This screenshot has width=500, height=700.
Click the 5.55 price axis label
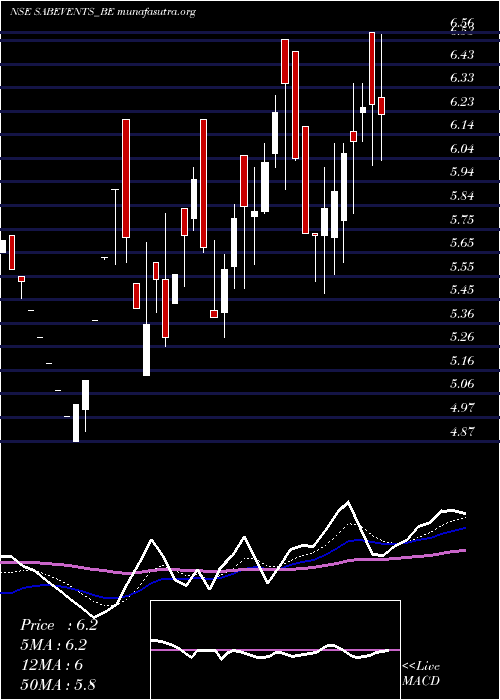click(462, 267)
